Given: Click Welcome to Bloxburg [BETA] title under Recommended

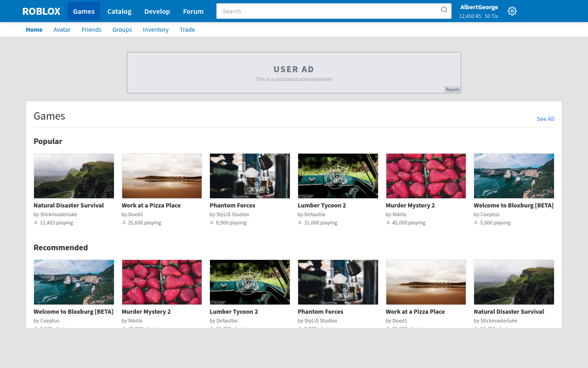Looking at the screenshot, I should coord(73,311).
